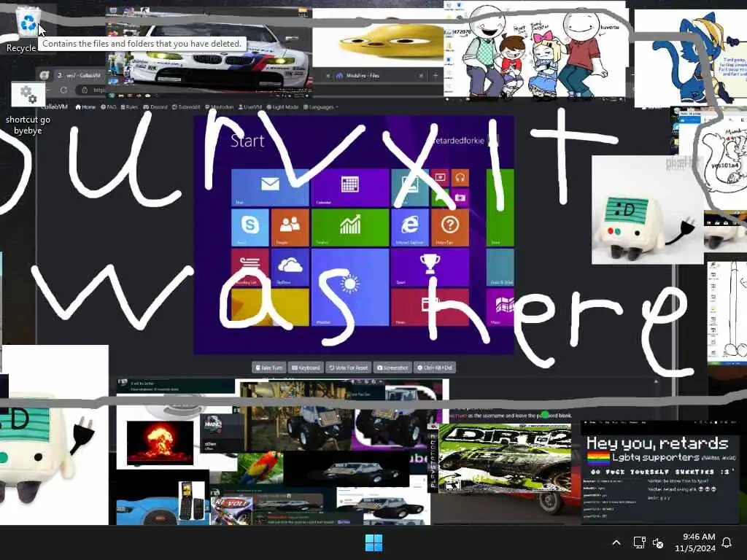Image resolution: width=747 pixels, height=560 pixels.
Task: Open the Sport tile with trophy
Action: point(430,267)
